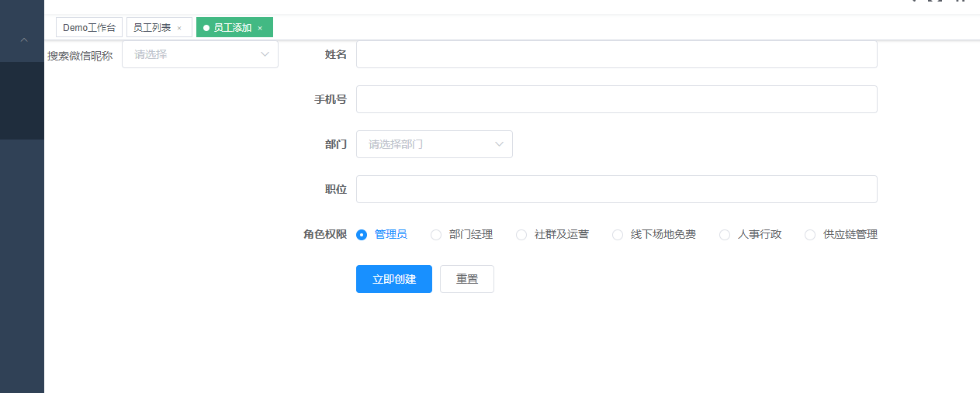Click the 搜索微信昵称 label
The width and height of the screenshot is (980, 393).
[80, 56]
